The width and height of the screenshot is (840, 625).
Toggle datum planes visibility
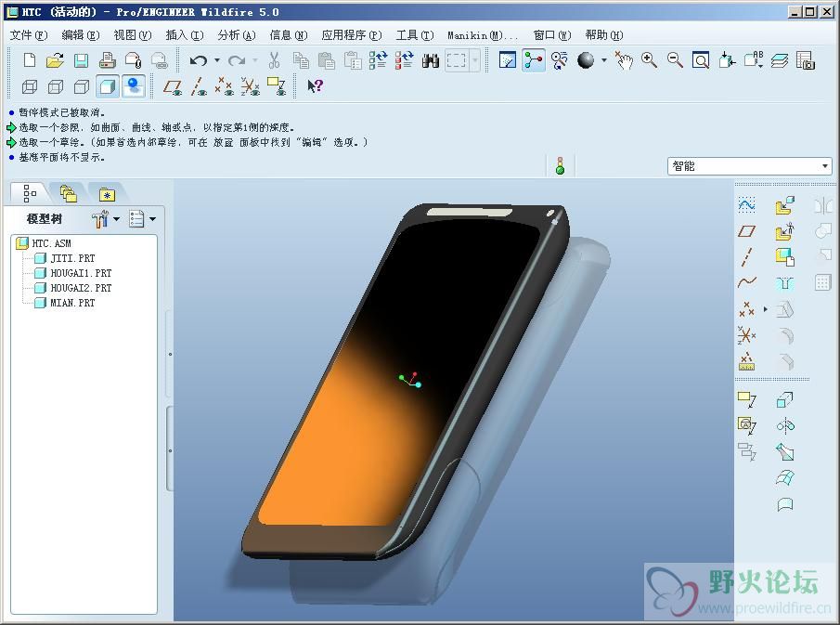click(x=173, y=86)
